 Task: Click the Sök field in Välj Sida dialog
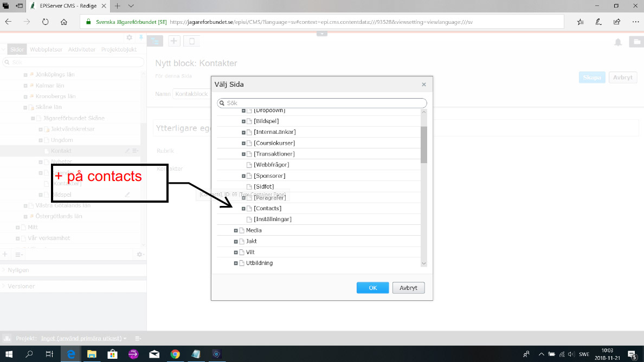[322, 103]
